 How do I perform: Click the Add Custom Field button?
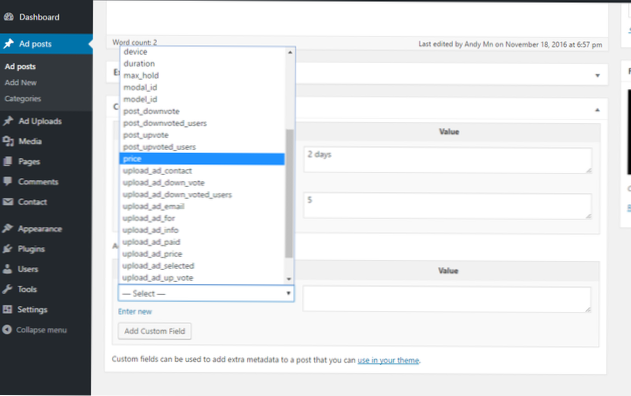[155, 331]
